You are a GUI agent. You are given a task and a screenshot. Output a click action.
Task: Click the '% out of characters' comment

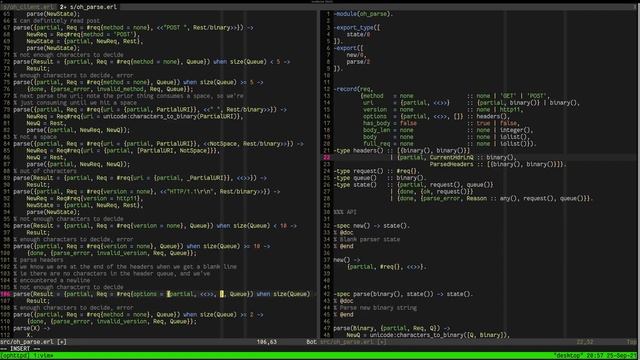(45, 171)
